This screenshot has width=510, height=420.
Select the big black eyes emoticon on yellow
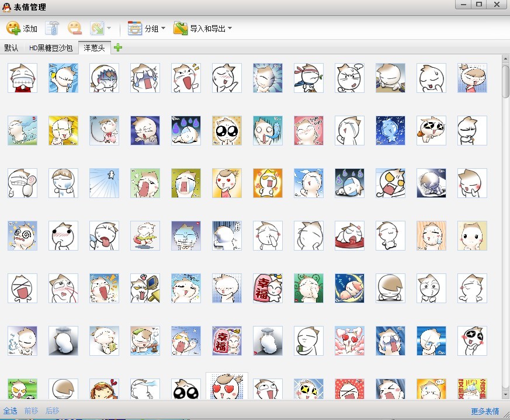[227, 131]
